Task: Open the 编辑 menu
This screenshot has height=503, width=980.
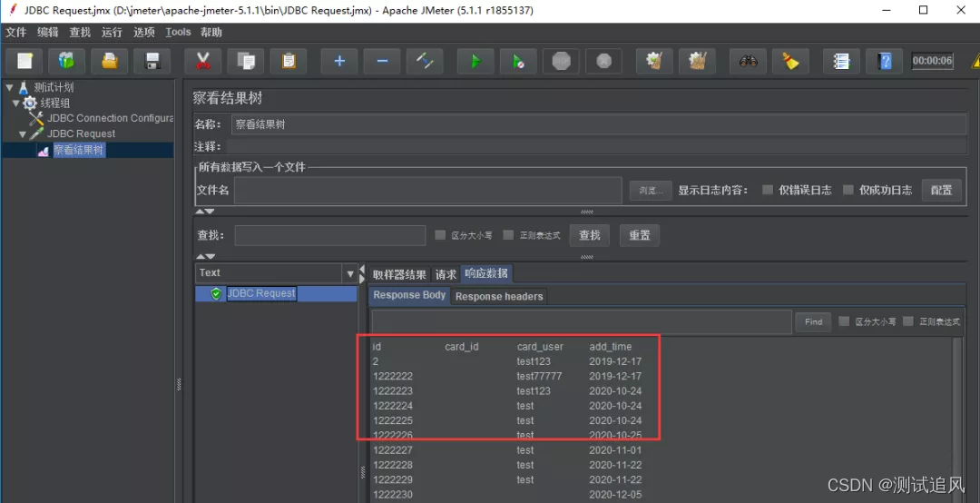Action: click(x=47, y=33)
